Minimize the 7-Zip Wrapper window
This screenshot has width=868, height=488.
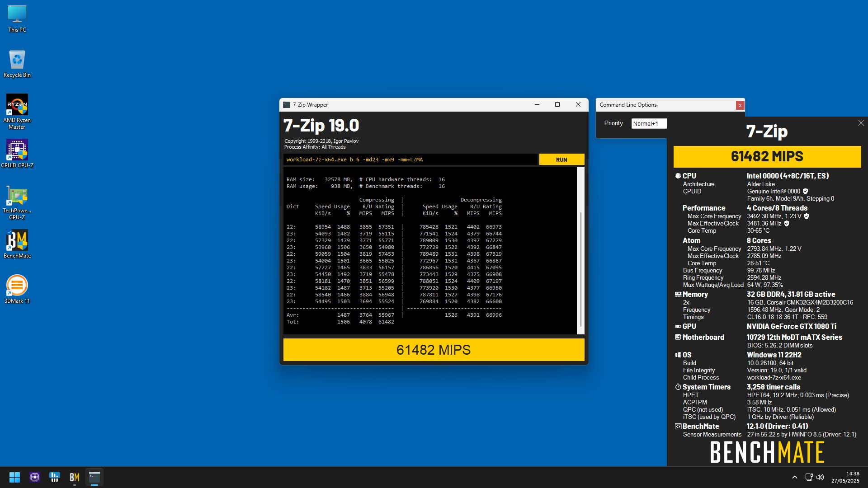click(537, 105)
